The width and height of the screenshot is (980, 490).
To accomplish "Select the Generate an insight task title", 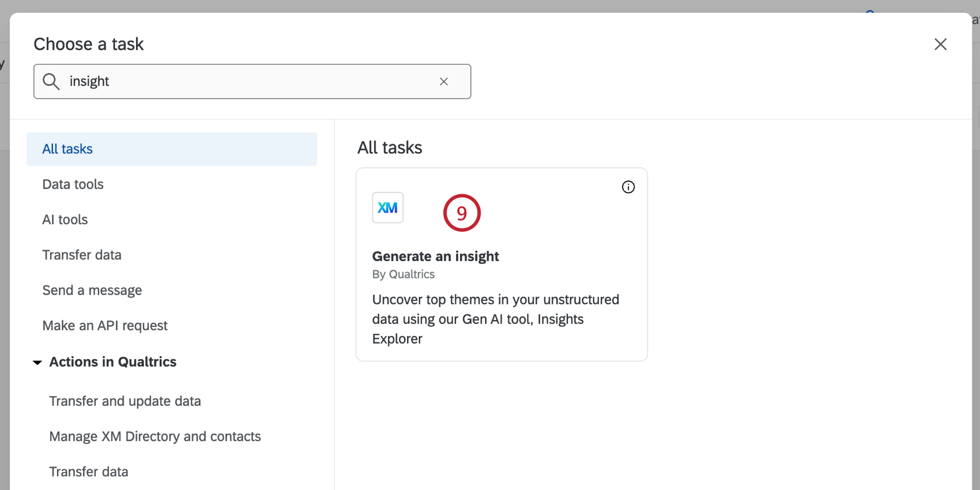I will (x=436, y=257).
